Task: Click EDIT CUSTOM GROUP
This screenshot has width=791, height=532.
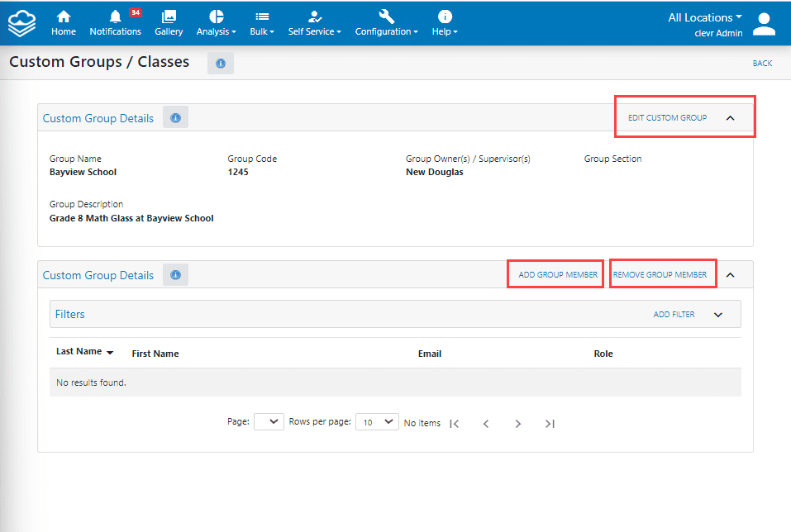Action: click(667, 117)
